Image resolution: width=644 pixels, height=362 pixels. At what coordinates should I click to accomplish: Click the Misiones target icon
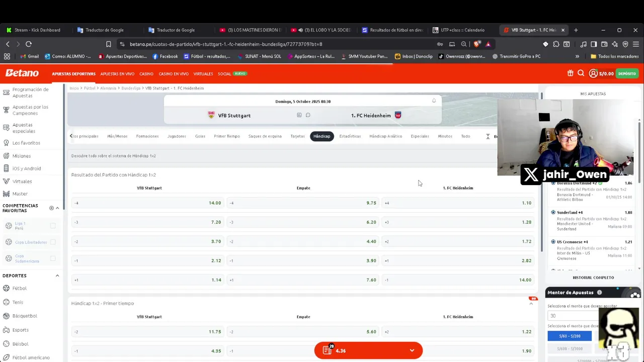(6, 156)
